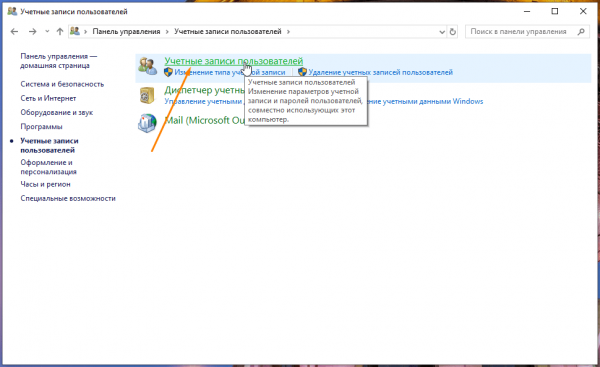Close the control panel window

pos(583,11)
